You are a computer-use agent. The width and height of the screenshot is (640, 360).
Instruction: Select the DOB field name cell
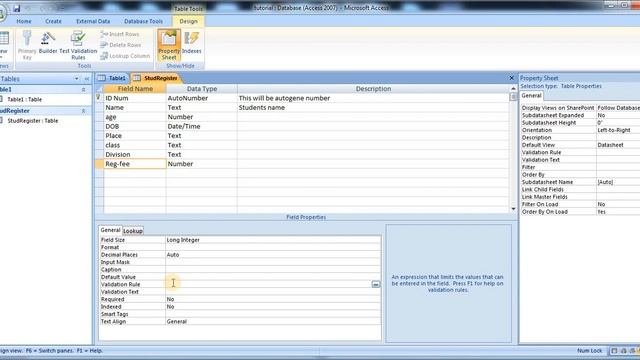135,126
